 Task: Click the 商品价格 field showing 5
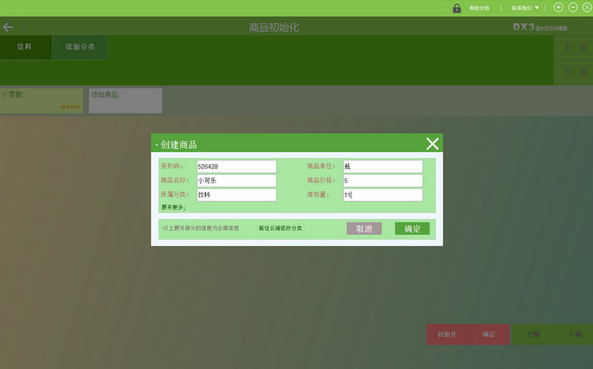pos(383,181)
